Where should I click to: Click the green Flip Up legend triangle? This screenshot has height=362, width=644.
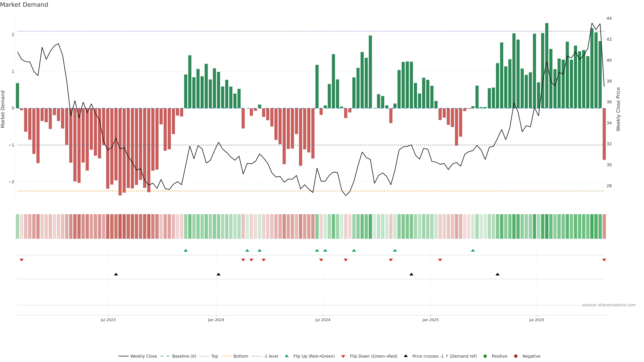(286, 356)
